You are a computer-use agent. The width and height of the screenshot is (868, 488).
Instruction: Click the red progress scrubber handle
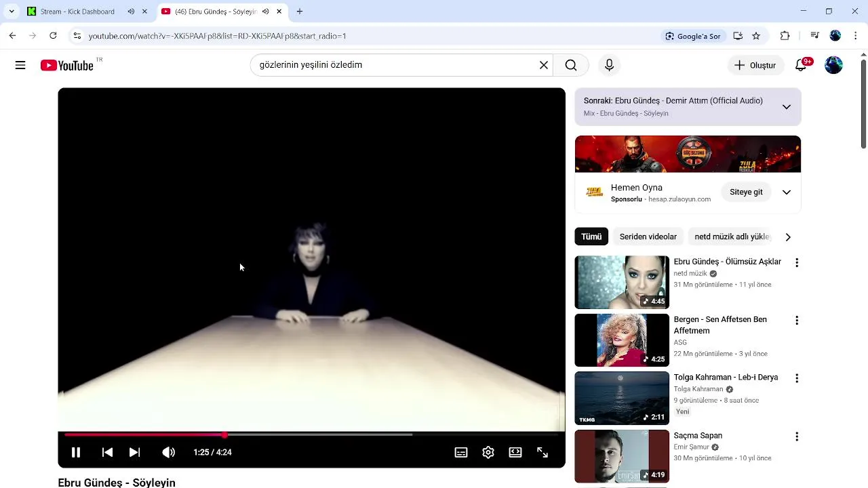[x=224, y=434]
